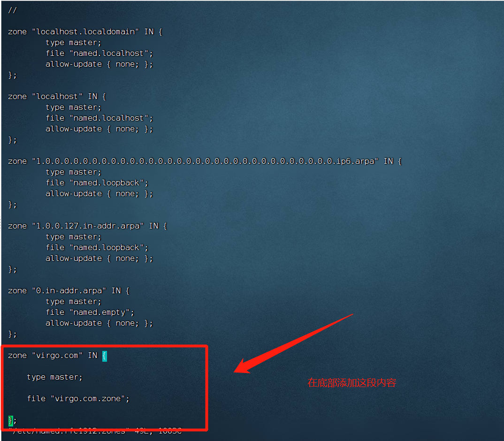Click the file "named.empty" line
504x441 pixels.
pyautogui.click(x=90, y=312)
